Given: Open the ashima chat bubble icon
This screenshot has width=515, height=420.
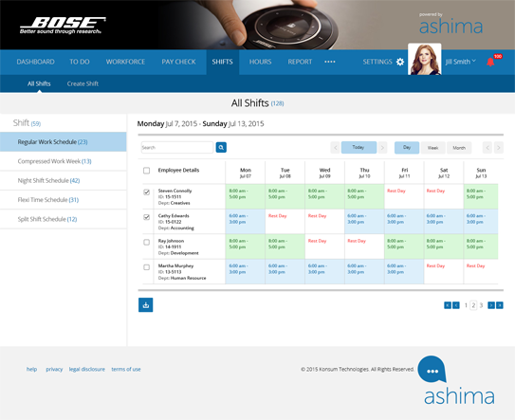Looking at the screenshot, I should coord(432,370).
